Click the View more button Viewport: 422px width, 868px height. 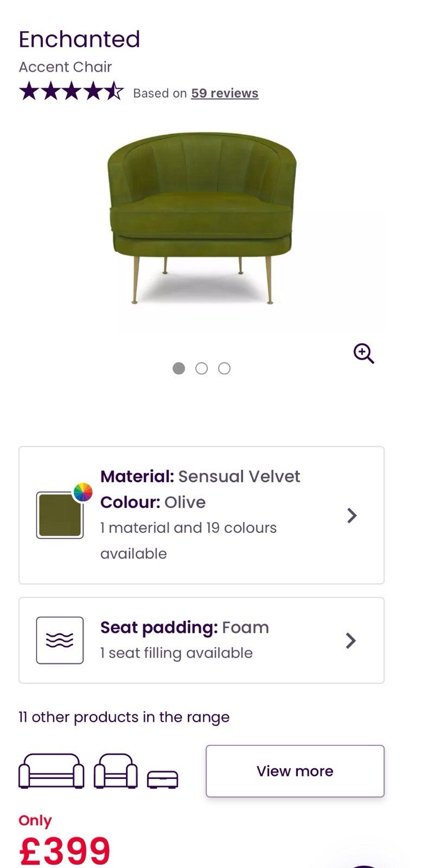coord(293,771)
